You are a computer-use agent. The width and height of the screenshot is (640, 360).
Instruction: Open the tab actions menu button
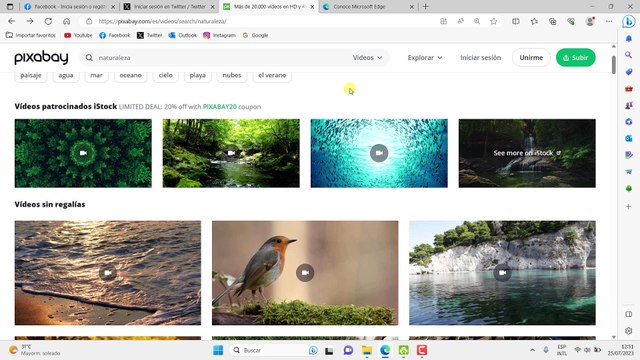point(10,7)
